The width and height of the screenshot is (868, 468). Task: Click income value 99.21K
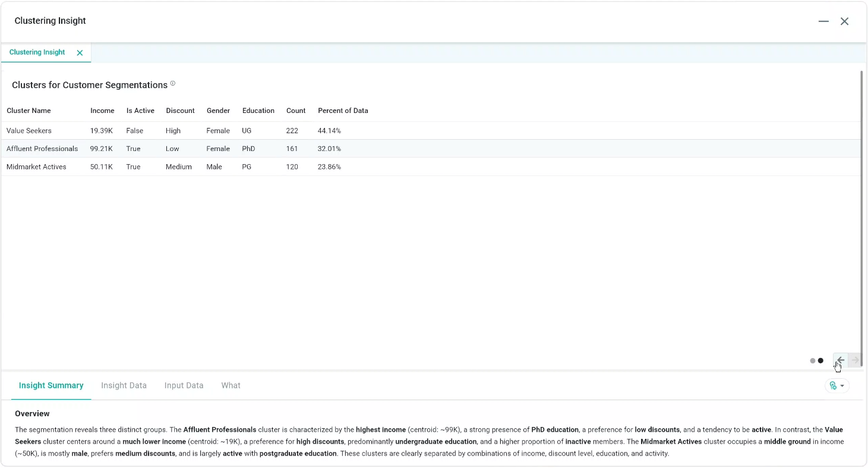coord(101,149)
